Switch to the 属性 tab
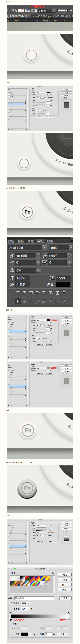Screen dimensions: 80x644 pyautogui.click(x=30, y=241)
